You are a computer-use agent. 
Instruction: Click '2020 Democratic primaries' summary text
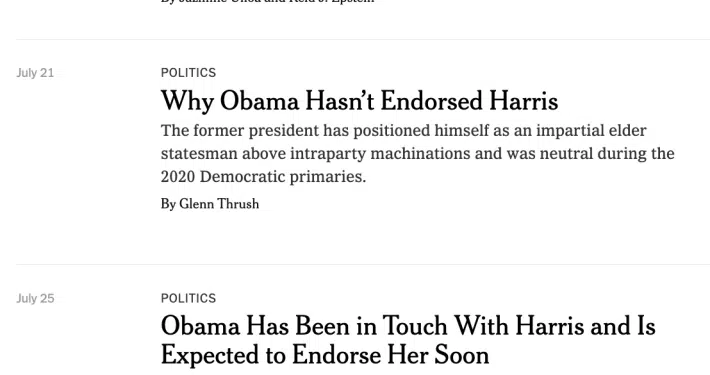tap(263, 177)
